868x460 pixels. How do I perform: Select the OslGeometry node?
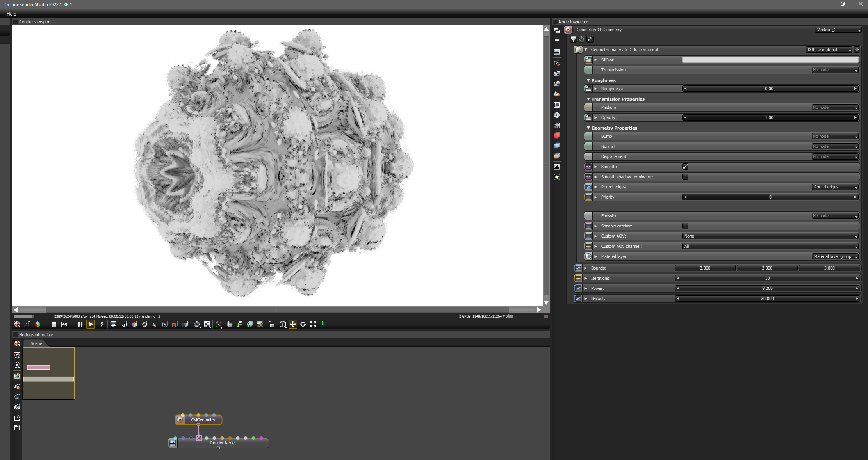click(x=203, y=420)
